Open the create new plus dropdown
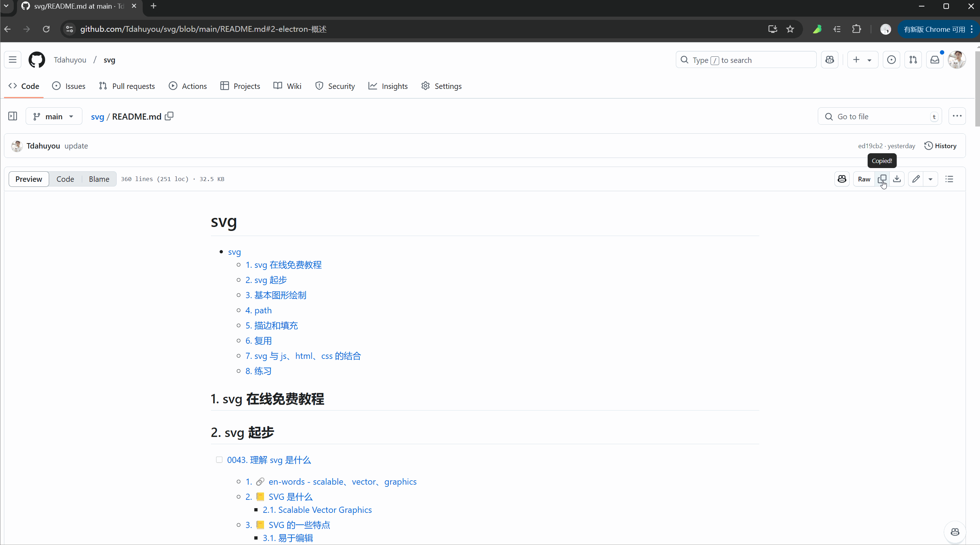 pos(862,60)
